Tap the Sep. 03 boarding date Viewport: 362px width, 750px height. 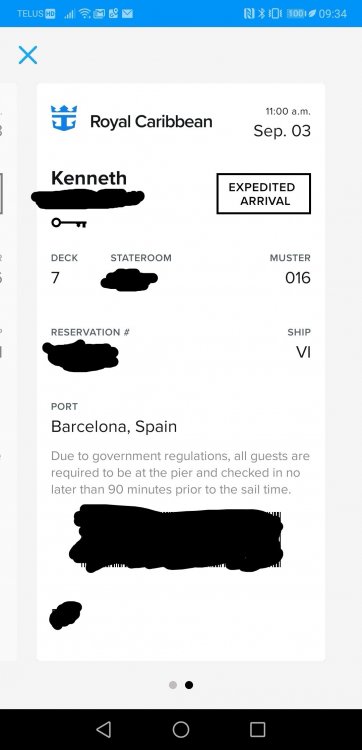[282, 131]
